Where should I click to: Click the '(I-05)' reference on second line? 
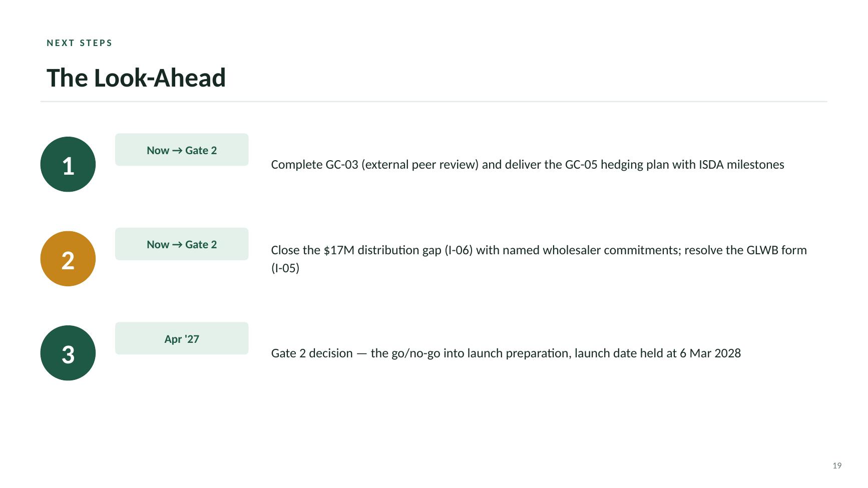[x=285, y=268]
